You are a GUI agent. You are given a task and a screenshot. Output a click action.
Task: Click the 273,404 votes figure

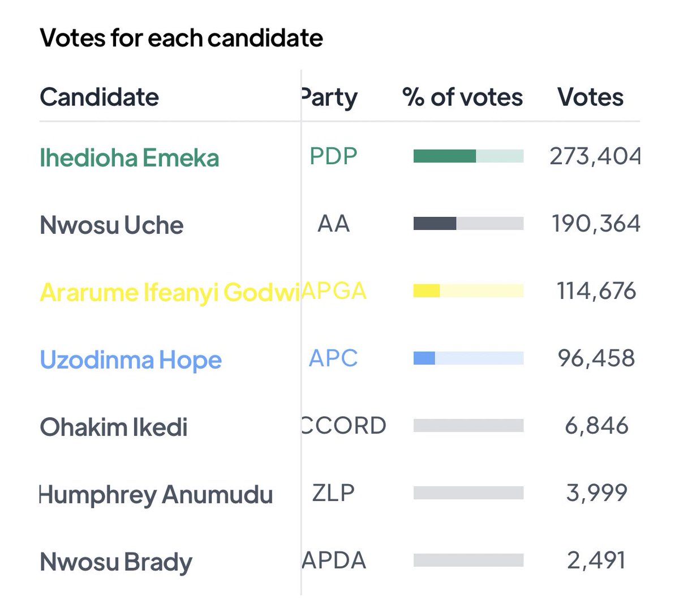(595, 156)
